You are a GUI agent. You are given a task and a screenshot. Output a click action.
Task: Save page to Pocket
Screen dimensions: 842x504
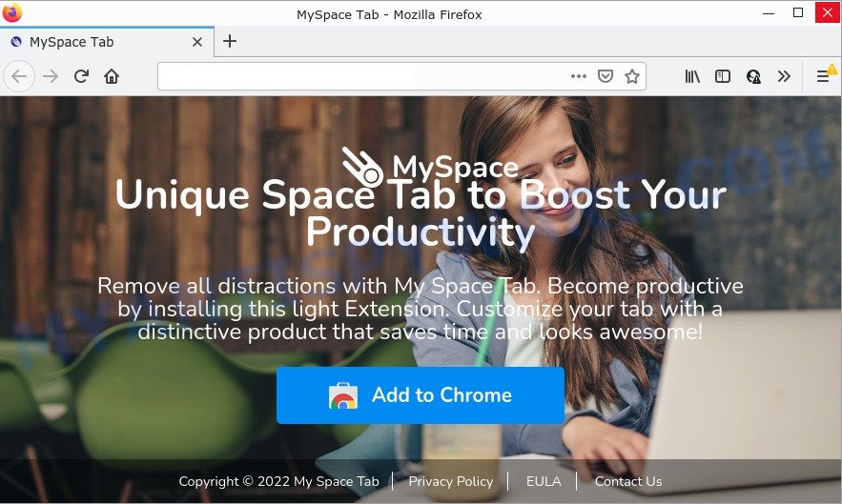pyautogui.click(x=606, y=76)
